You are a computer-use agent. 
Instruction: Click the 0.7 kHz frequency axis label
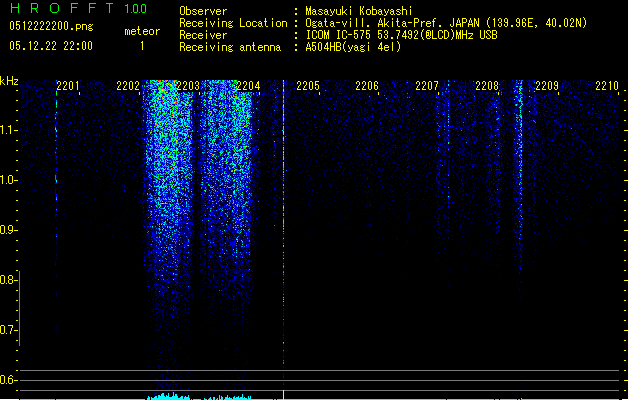click(8, 330)
